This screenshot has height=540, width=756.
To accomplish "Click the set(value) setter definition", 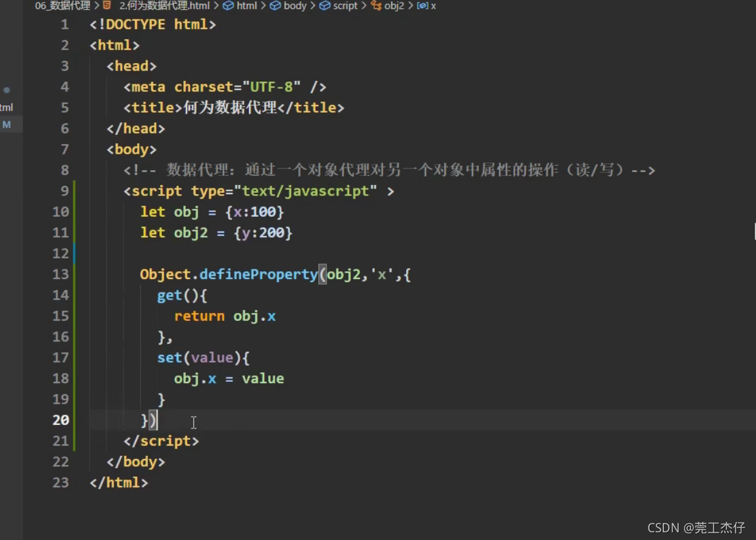I will (203, 357).
